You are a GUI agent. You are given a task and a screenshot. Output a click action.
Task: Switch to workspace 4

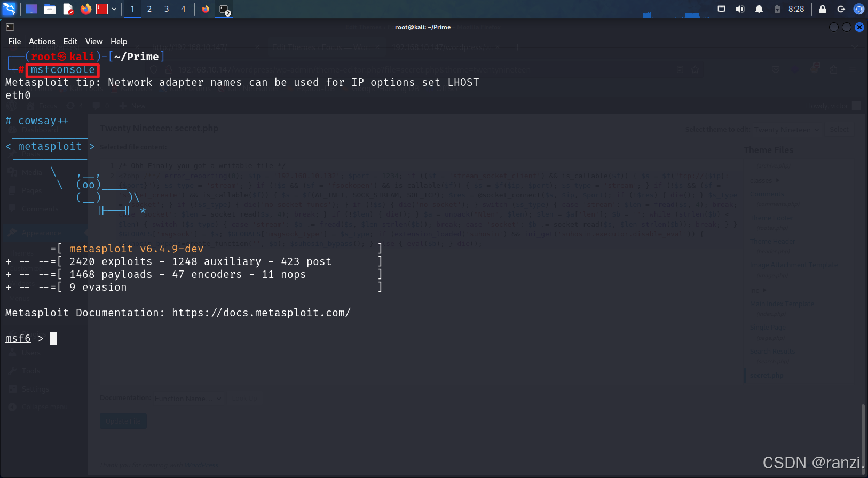[x=183, y=9]
